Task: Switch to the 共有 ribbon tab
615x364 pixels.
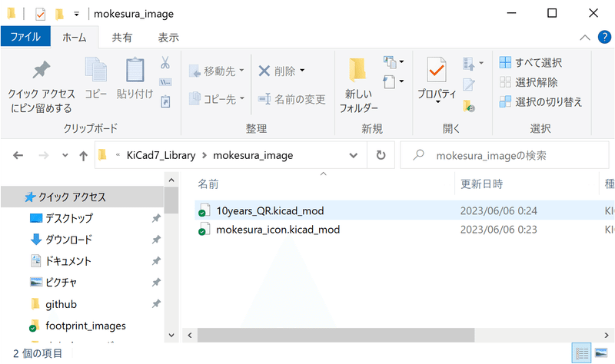Action: pos(122,37)
